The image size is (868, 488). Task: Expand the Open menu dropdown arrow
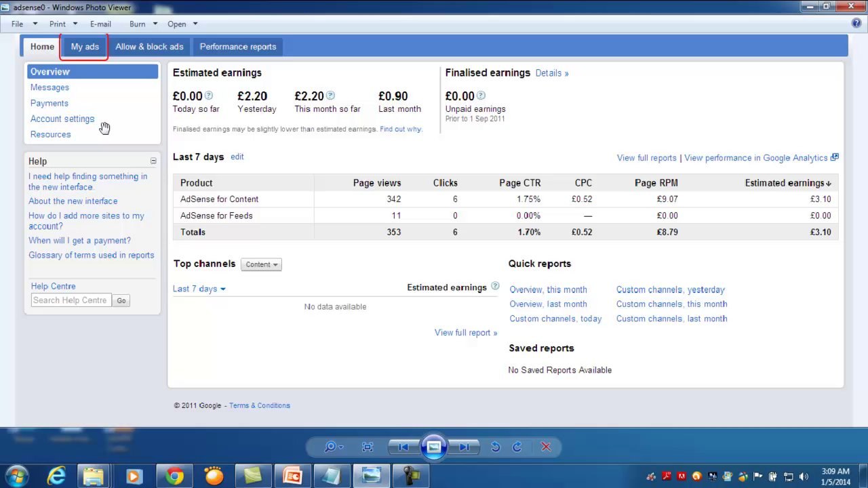click(195, 24)
